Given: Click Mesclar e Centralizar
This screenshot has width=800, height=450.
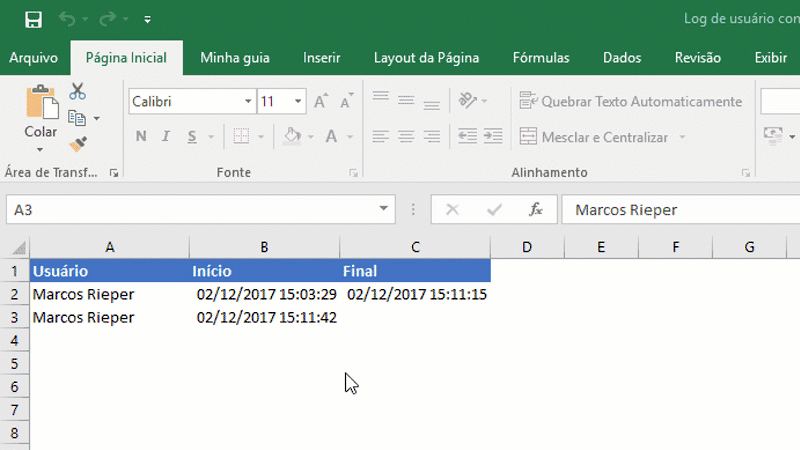Looking at the screenshot, I should pyautogui.click(x=594, y=137).
